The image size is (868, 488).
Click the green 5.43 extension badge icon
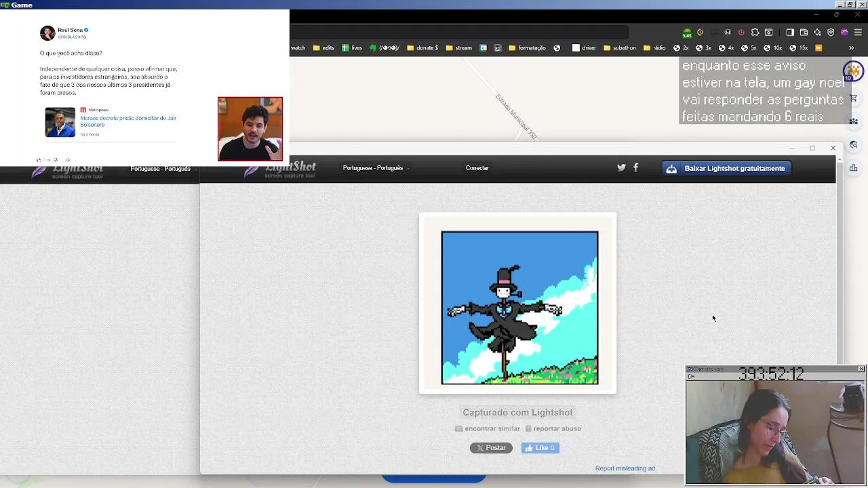tap(687, 33)
